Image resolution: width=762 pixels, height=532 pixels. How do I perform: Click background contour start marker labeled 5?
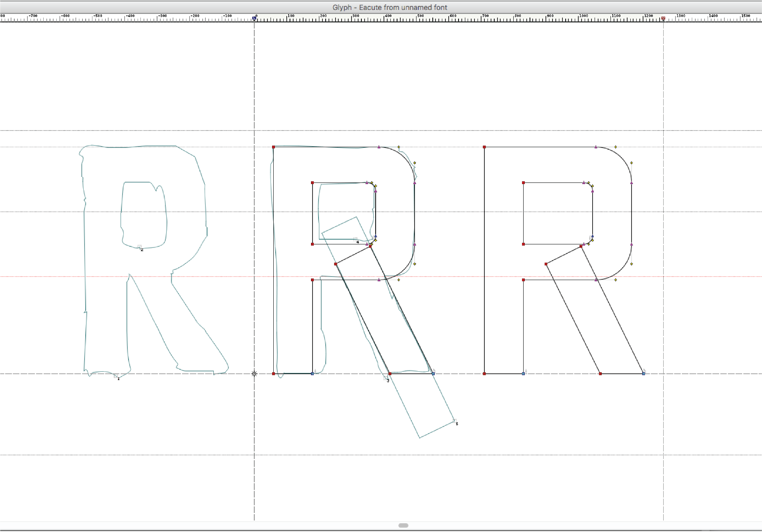click(x=455, y=421)
